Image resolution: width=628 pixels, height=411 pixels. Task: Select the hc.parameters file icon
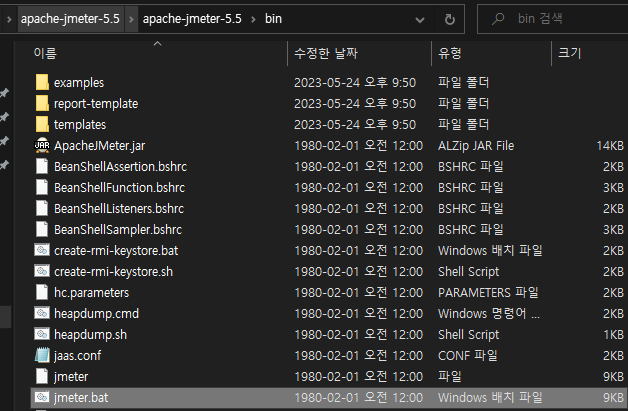(42, 292)
